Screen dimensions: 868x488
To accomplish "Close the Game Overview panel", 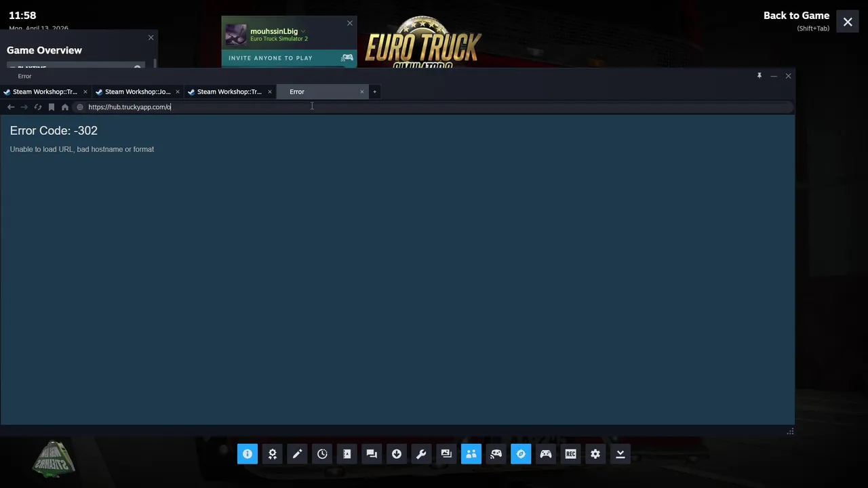I will tap(151, 37).
